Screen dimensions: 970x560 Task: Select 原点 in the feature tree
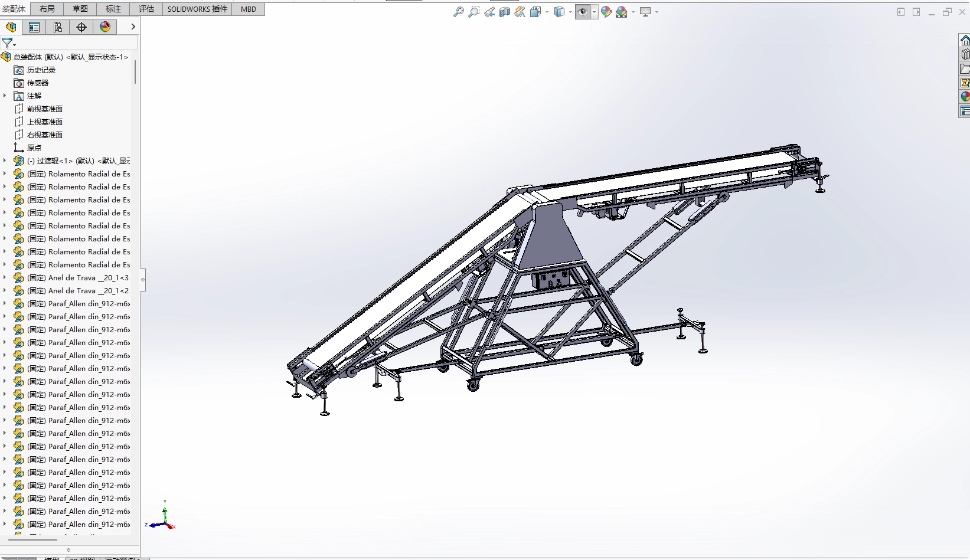[28, 148]
